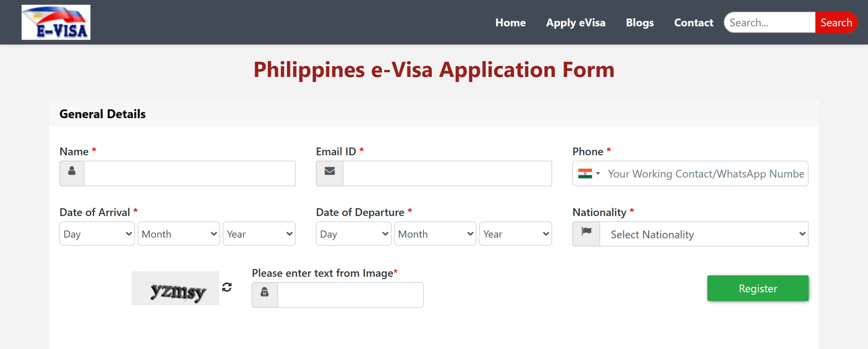
Task: Open the departure Month dropdown
Action: (x=435, y=234)
